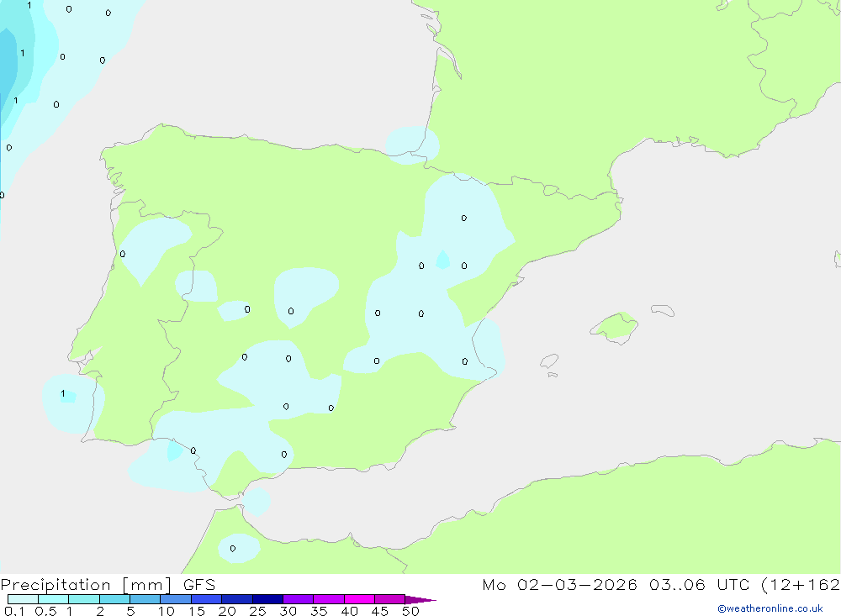Select the 35–40 mm legend color swatch
The height and width of the screenshot is (616, 841).
pyautogui.click(x=329, y=599)
